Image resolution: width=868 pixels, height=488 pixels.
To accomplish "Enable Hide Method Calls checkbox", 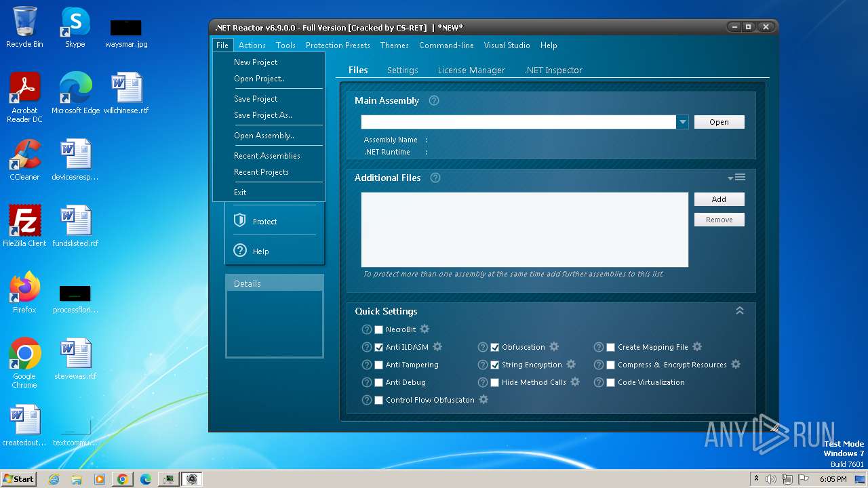I will [x=495, y=383].
